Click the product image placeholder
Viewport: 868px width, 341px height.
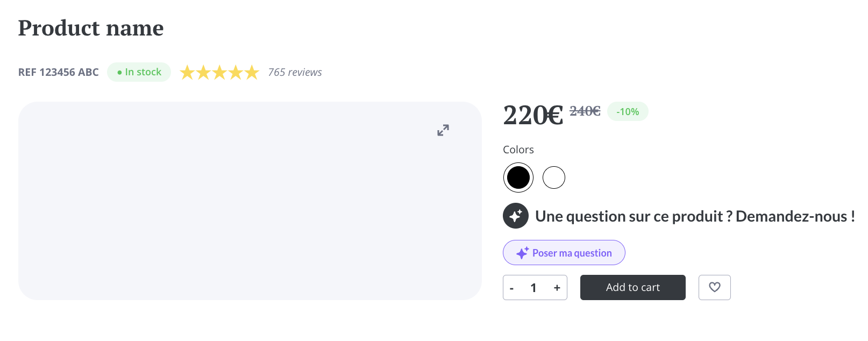click(x=250, y=201)
